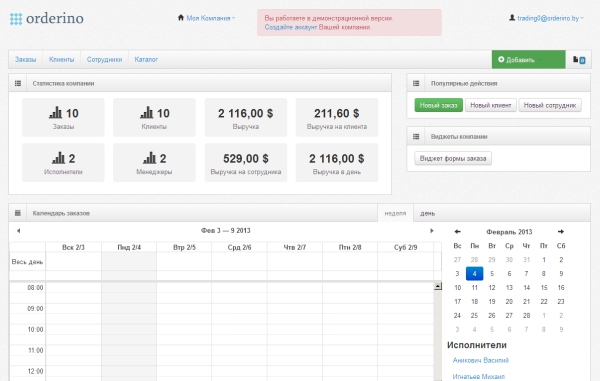Open executor Игнатьев Михаил link
The width and height of the screenshot is (600, 381).
click(x=479, y=377)
